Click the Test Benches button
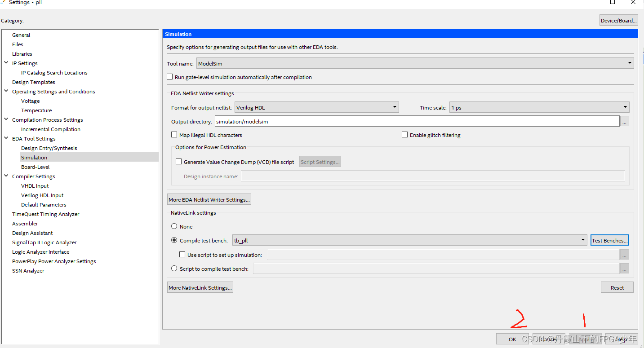The image size is (644, 348). [x=609, y=240]
